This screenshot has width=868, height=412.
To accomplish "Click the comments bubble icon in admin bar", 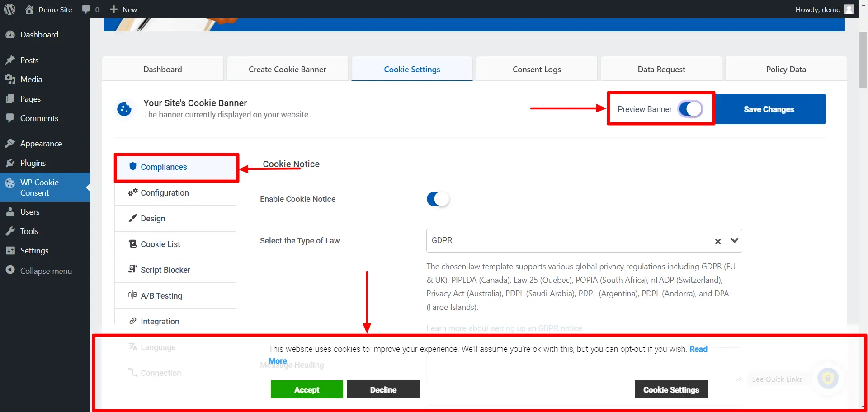I will (x=86, y=9).
